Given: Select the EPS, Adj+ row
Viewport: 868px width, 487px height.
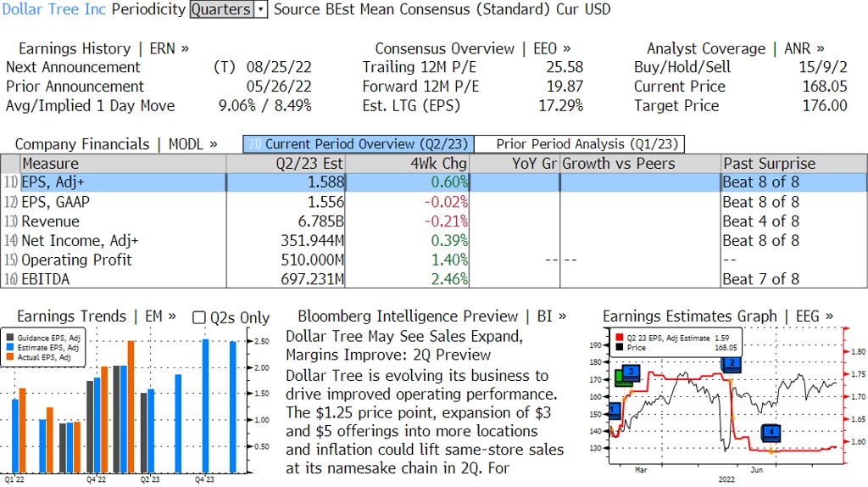Looking at the screenshot, I should tap(434, 182).
